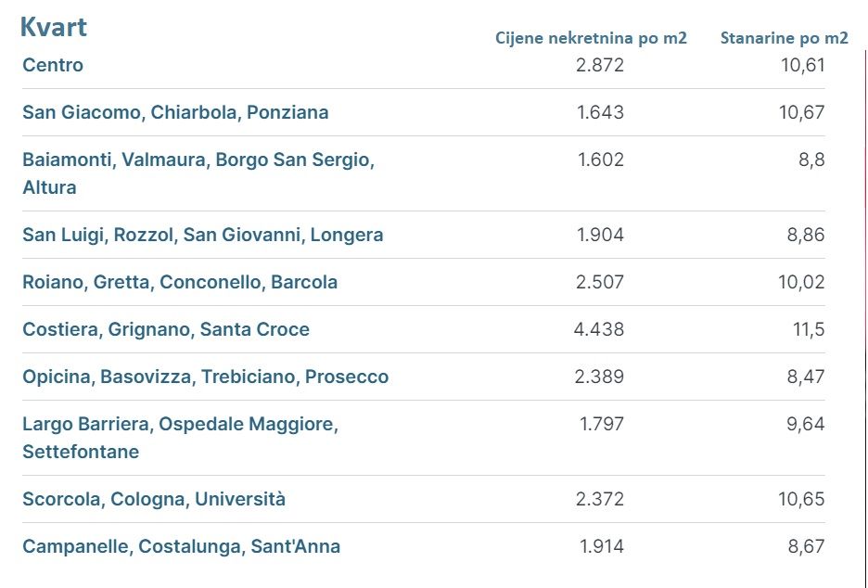This screenshot has width=868, height=588.
Task: Open Scorcola, Cologna, Università link
Action: 154,499
